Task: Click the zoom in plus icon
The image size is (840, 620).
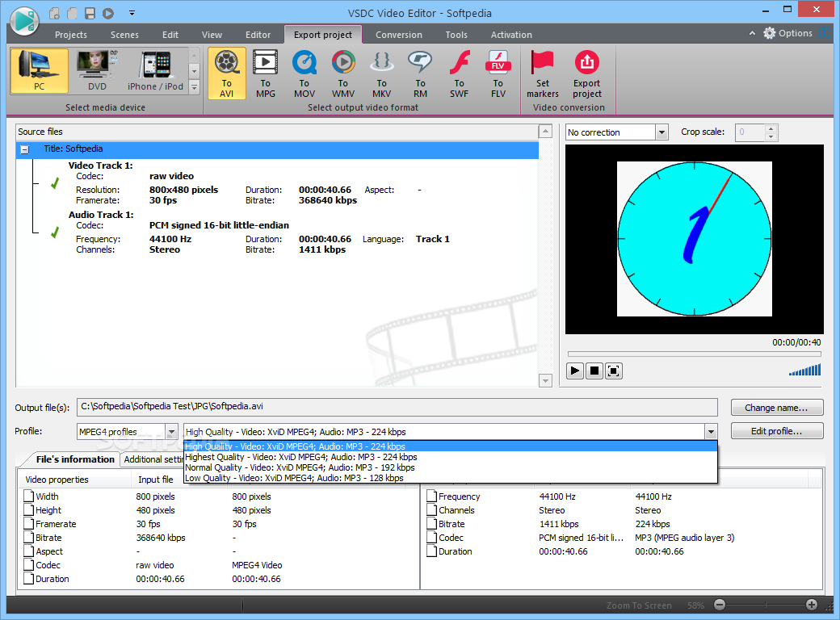Action: coord(812,605)
